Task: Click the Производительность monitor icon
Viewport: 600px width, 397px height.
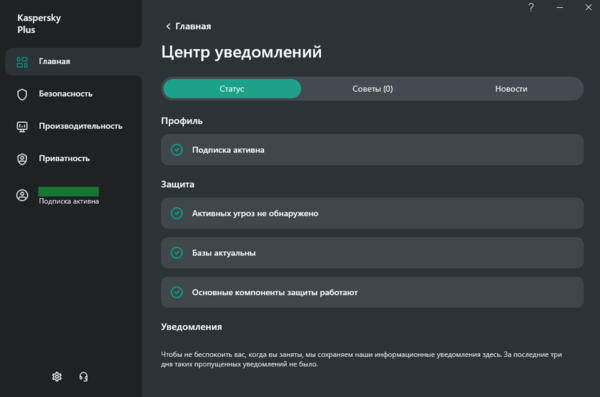Action: click(22, 127)
